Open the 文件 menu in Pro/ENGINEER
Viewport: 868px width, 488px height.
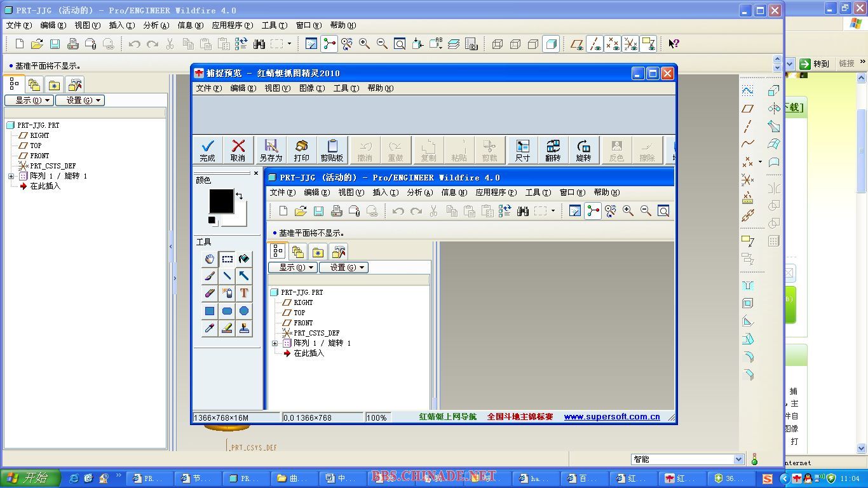pos(18,25)
